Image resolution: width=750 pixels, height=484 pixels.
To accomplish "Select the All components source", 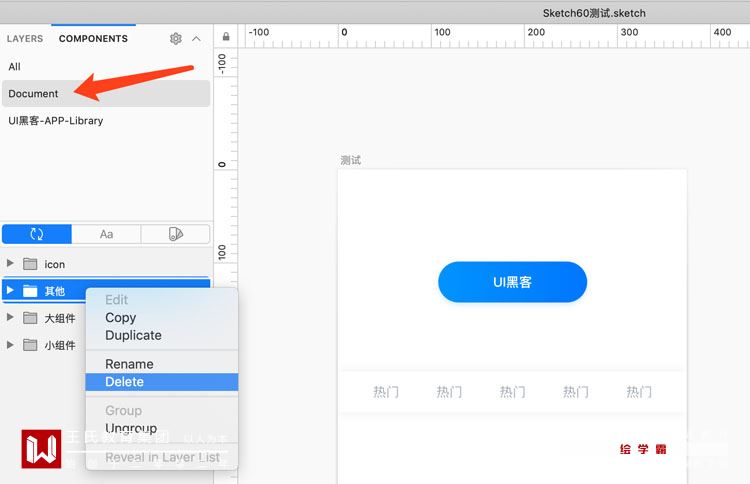I will (14, 67).
